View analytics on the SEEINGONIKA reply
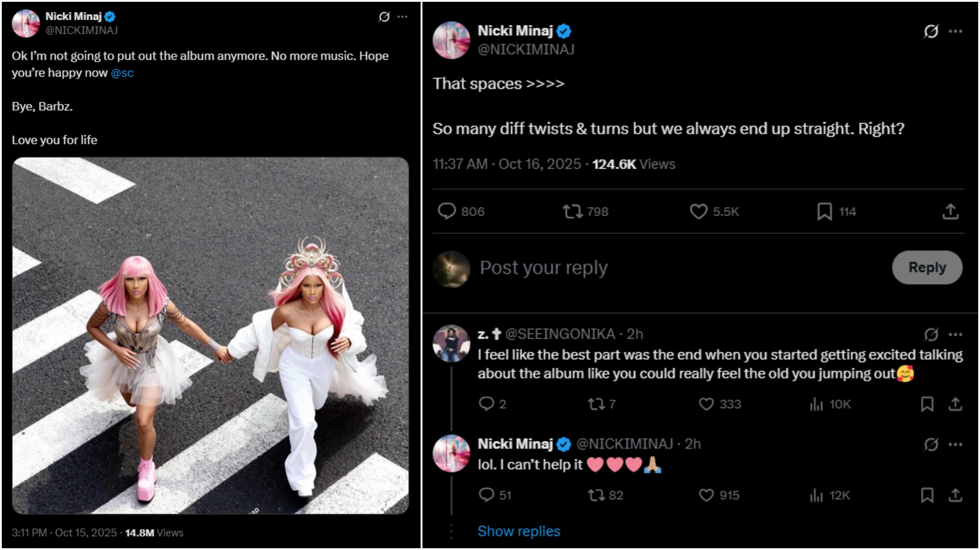The height and width of the screenshot is (550, 980). (816, 404)
